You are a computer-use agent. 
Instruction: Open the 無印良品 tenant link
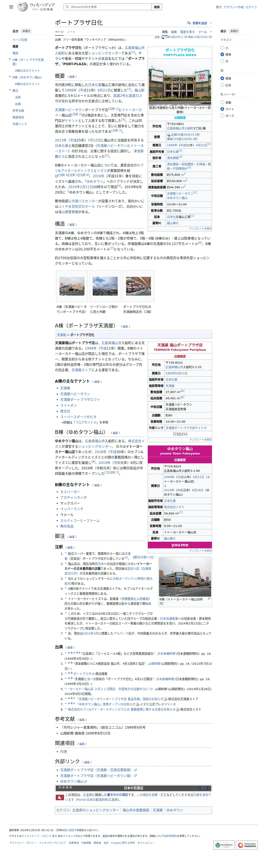pos(67,526)
